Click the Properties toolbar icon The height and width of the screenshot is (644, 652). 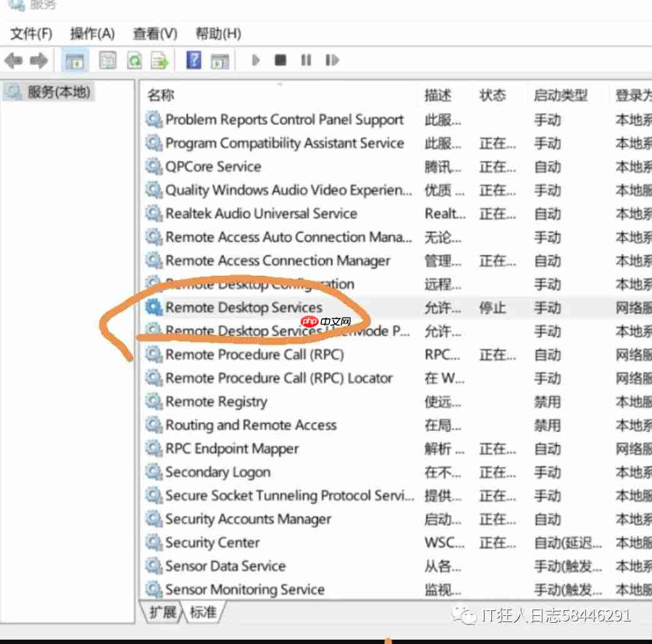pos(108,61)
